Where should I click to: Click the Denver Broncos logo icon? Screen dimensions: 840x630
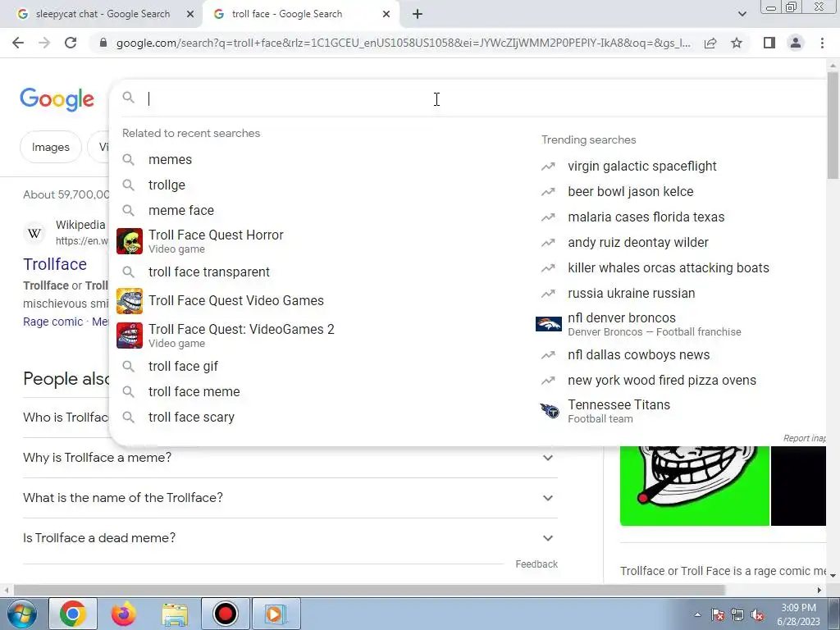549,324
